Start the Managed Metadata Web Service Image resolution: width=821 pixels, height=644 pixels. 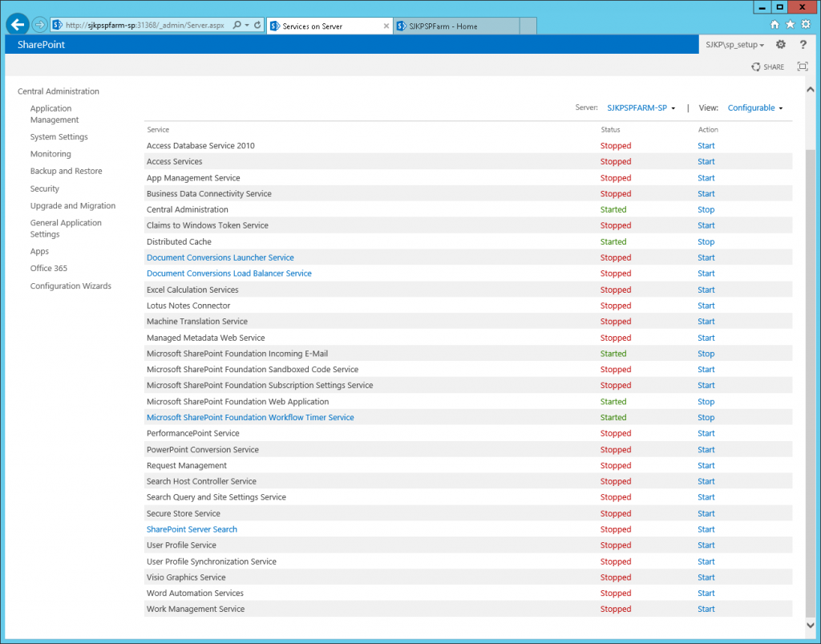point(706,338)
